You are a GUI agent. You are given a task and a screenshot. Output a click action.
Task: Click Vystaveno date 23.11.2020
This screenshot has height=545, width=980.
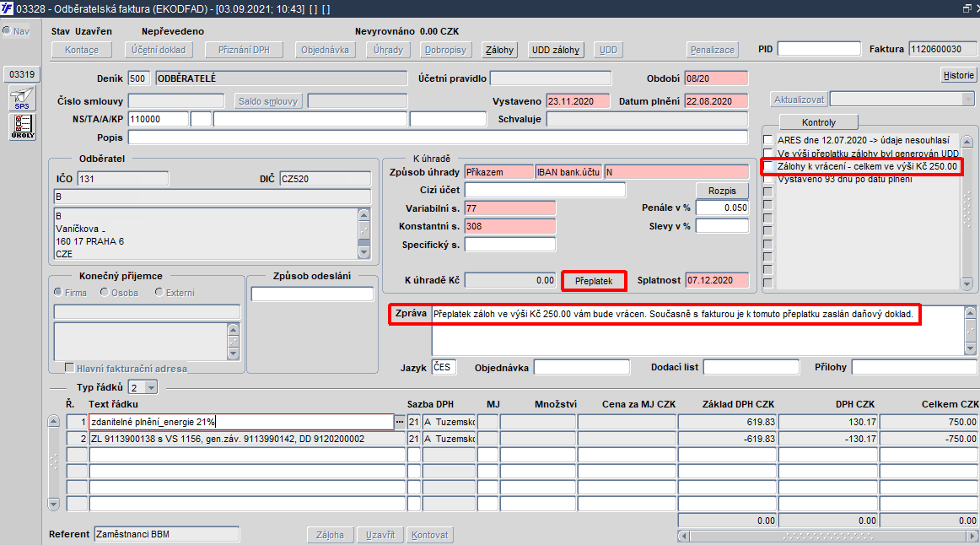tap(578, 101)
